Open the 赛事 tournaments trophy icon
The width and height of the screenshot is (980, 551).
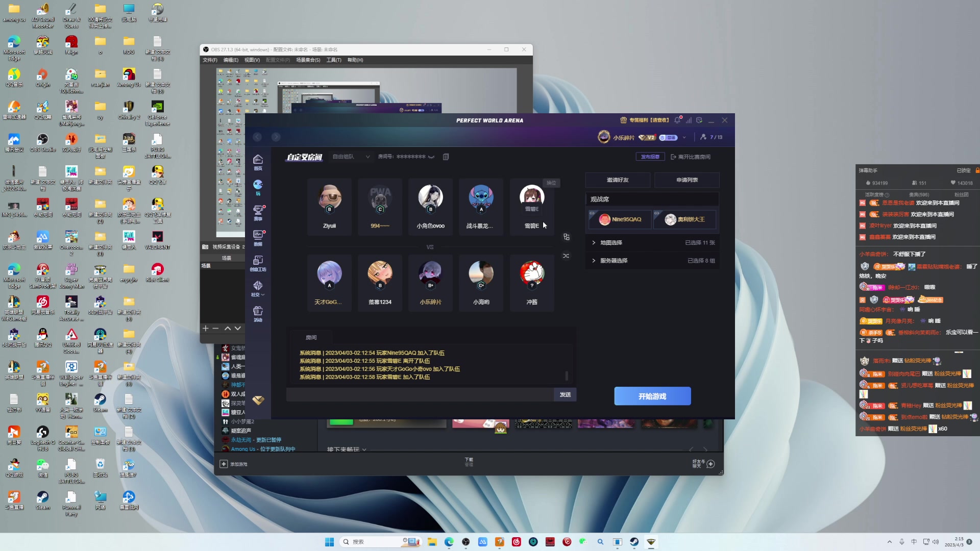point(258,212)
